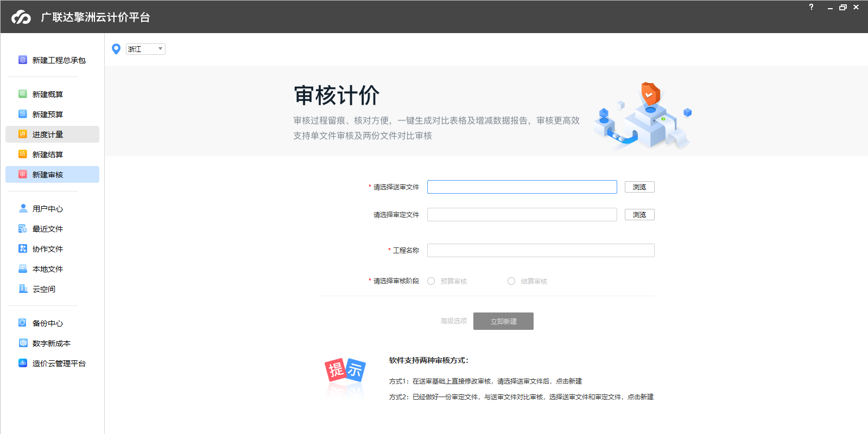
Task: Click the 新建工程总承包 sidebar icon
Action: (x=23, y=60)
